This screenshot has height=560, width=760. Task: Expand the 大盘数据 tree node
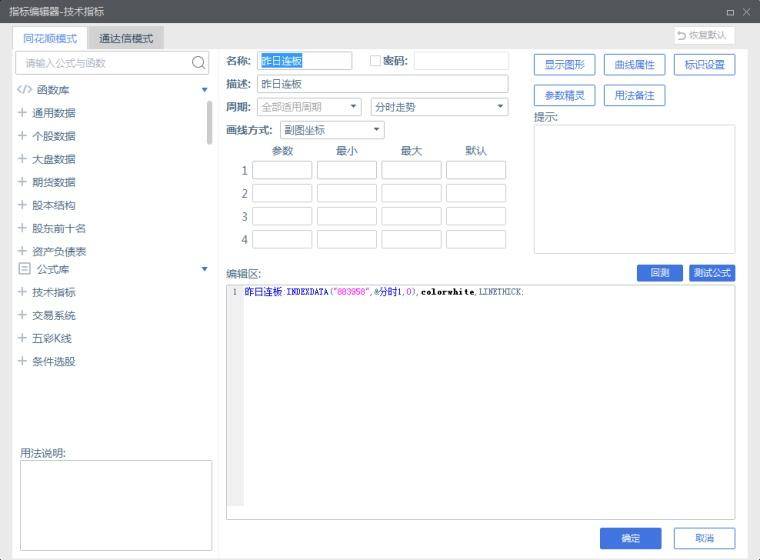22,159
